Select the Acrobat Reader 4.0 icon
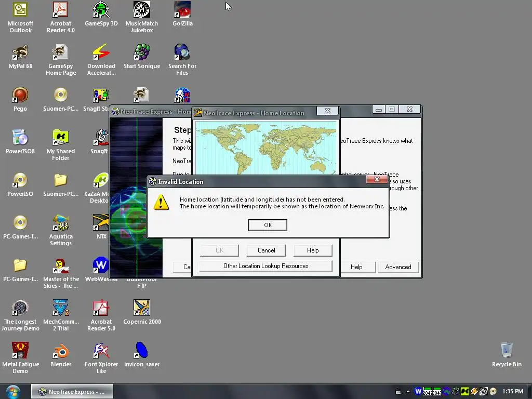Screen dimensions: 532x399 coord(61,17)
